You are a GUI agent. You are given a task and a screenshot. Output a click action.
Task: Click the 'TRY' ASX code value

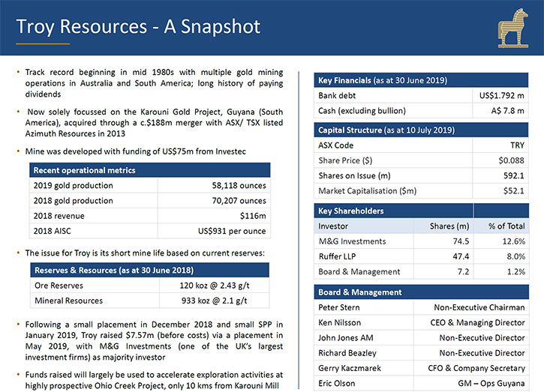click(517, 145)
